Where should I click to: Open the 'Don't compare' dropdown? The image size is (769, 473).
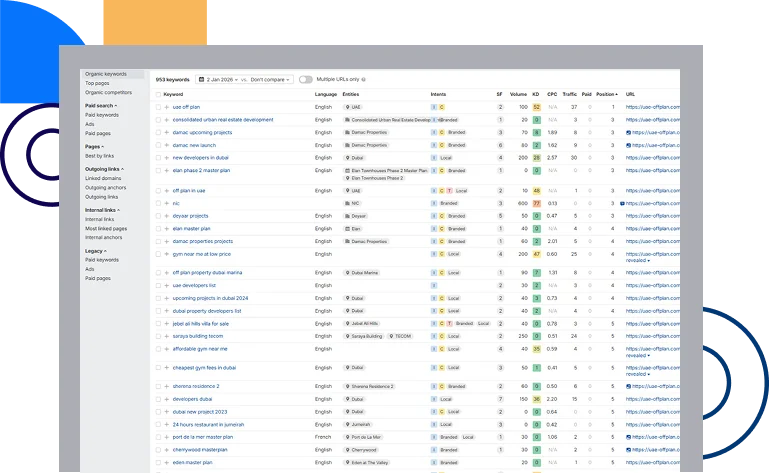coord(270,79)
